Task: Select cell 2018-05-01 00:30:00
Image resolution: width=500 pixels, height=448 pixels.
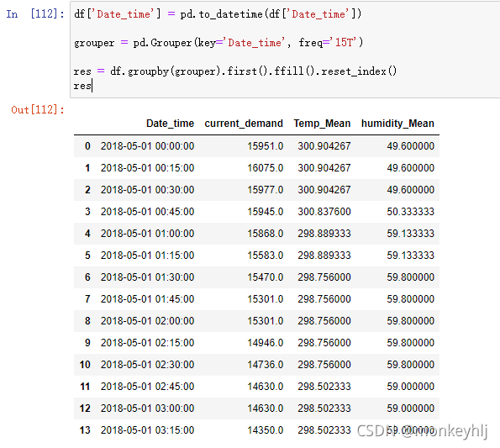Action: point(147,190)
